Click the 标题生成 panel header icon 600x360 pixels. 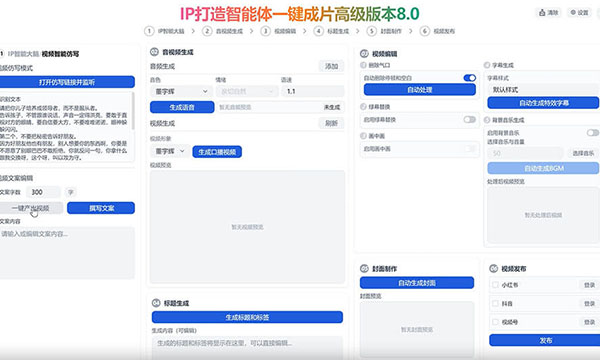(156, 303)
